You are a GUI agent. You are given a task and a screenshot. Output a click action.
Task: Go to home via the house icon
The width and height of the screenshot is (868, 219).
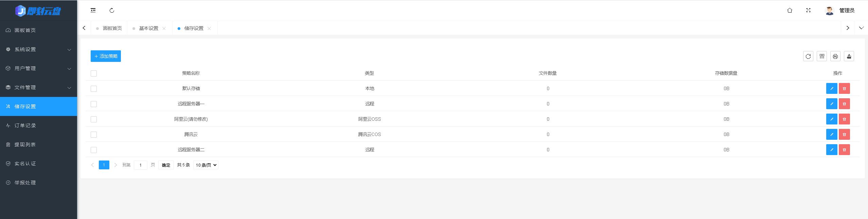click(790, 11)
